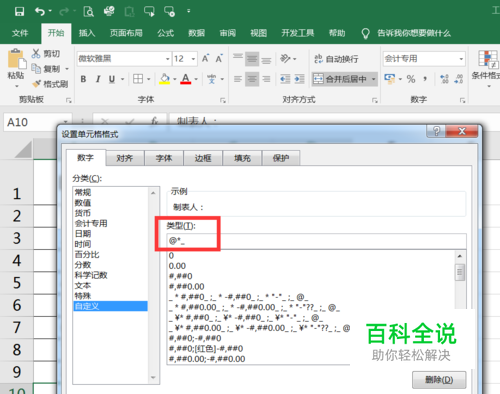
Task: Open the Fill Color dropdown arrow
Action: (x=174, y=79)
